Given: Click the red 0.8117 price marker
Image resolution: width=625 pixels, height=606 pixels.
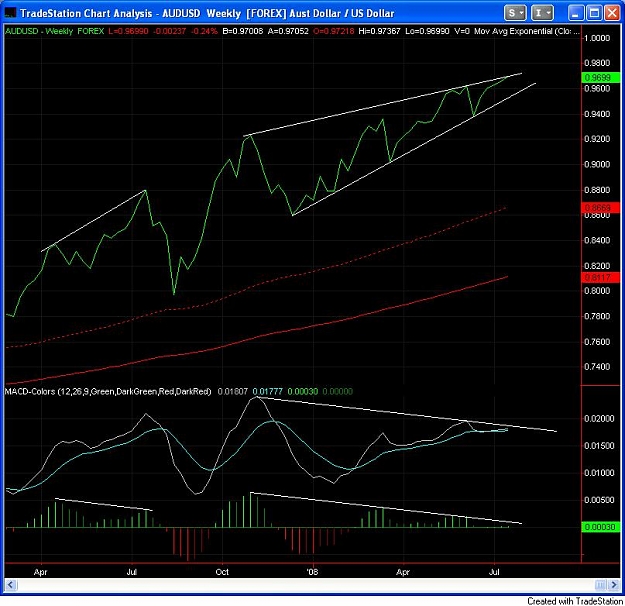Looking at the screenshot, I should (x=601, y=277).
